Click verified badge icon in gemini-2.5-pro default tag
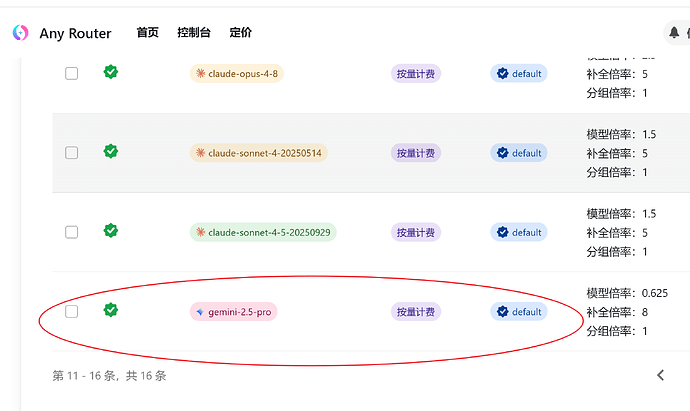690x411 pixels. point(503,312)
